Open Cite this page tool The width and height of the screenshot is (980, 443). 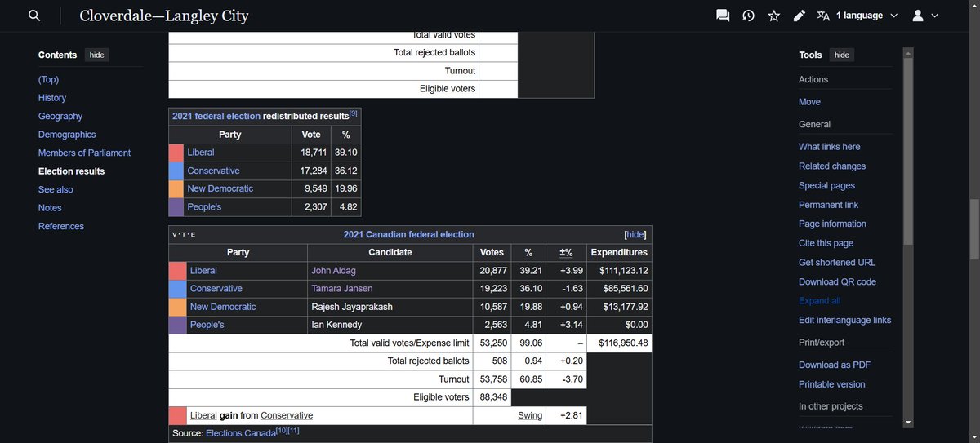pyautogui.click(x=826, y=243)
